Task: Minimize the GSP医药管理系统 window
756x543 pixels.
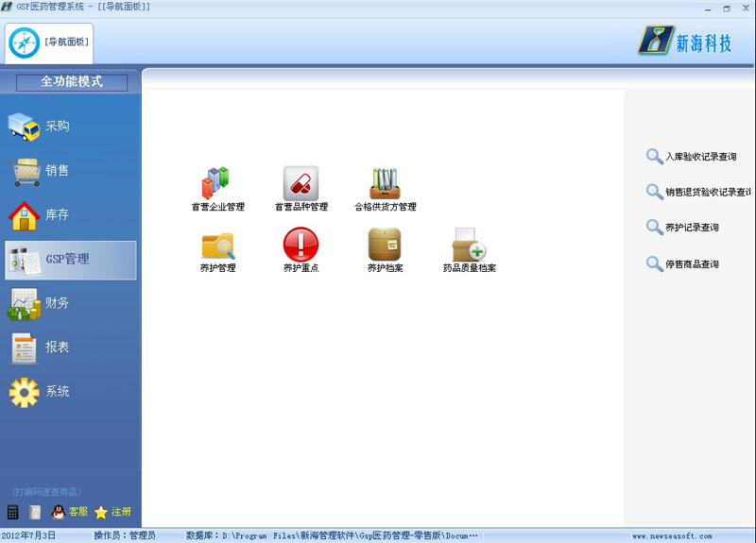Action: tap(708, 8)
